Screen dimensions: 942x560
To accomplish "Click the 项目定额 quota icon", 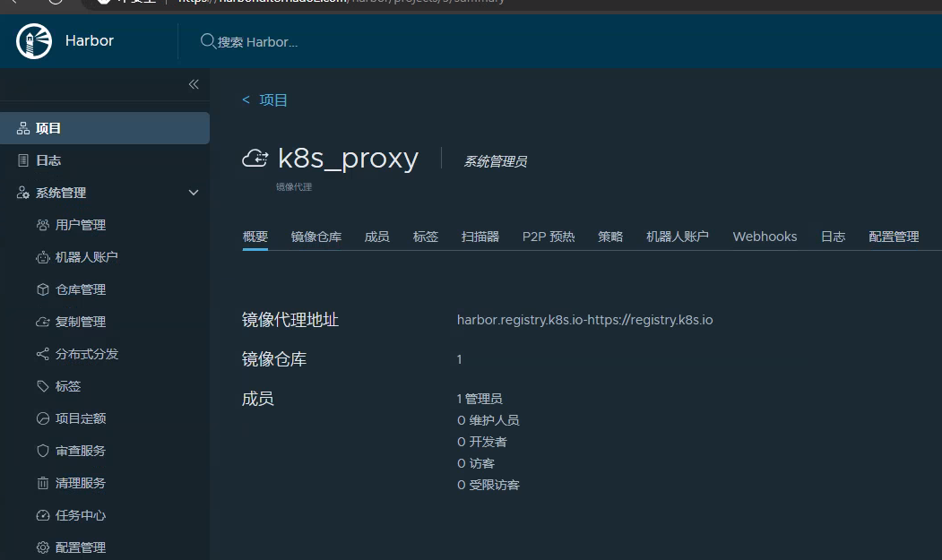I will click(x=43, y=418).
